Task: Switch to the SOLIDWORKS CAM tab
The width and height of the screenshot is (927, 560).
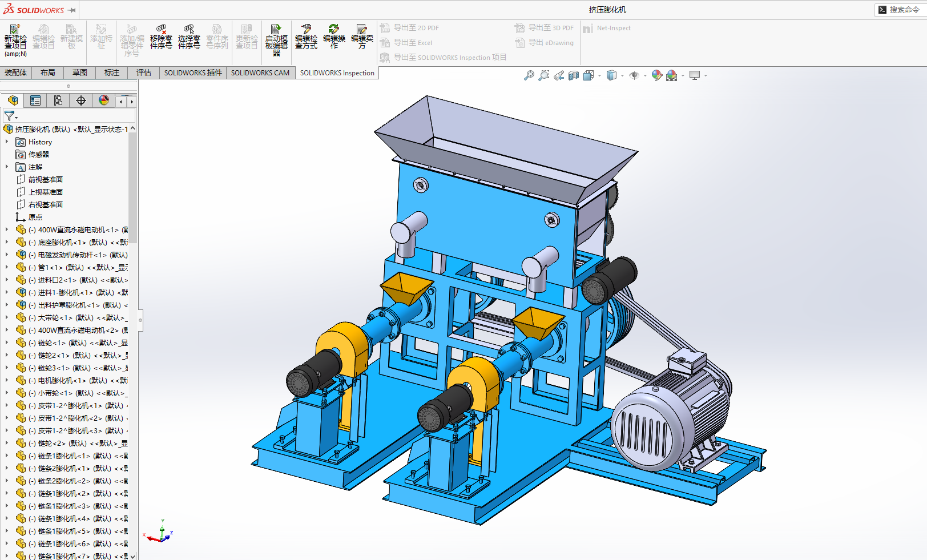Action: click(x=260, y=72)
